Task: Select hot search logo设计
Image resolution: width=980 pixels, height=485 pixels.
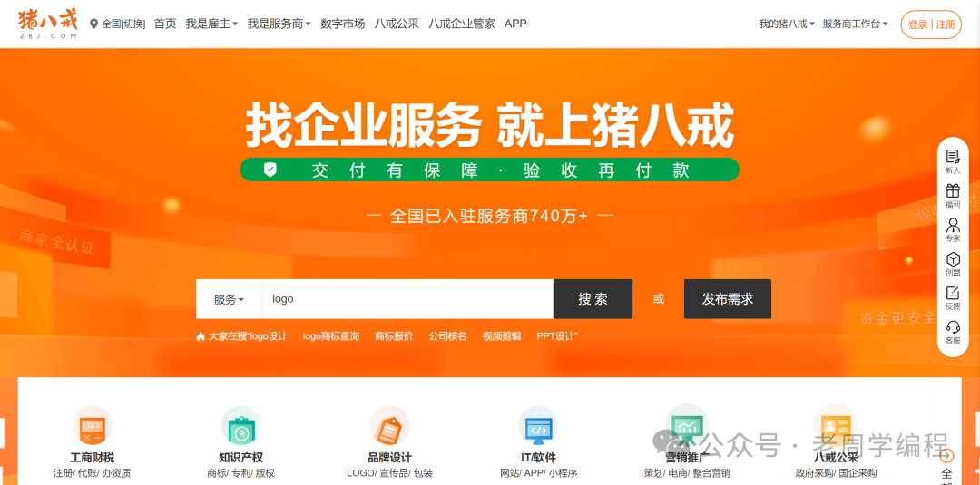Action: 268,336
